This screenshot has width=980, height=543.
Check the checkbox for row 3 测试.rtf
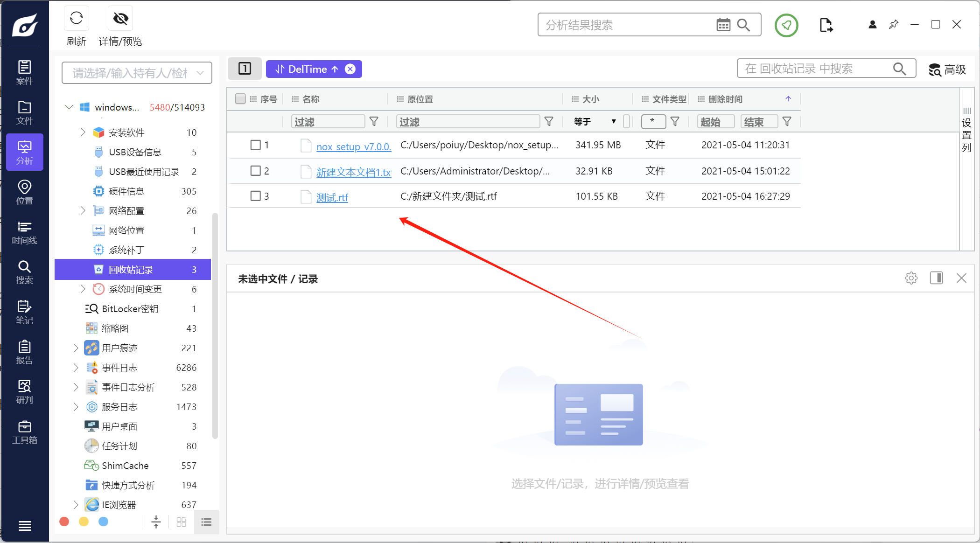(255, 196)
